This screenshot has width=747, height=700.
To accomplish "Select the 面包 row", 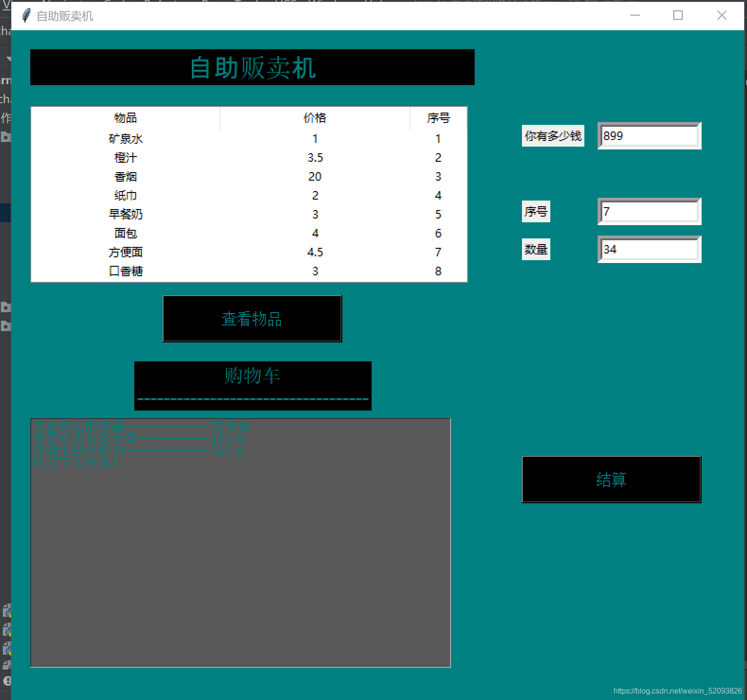I will pos(249,233).
